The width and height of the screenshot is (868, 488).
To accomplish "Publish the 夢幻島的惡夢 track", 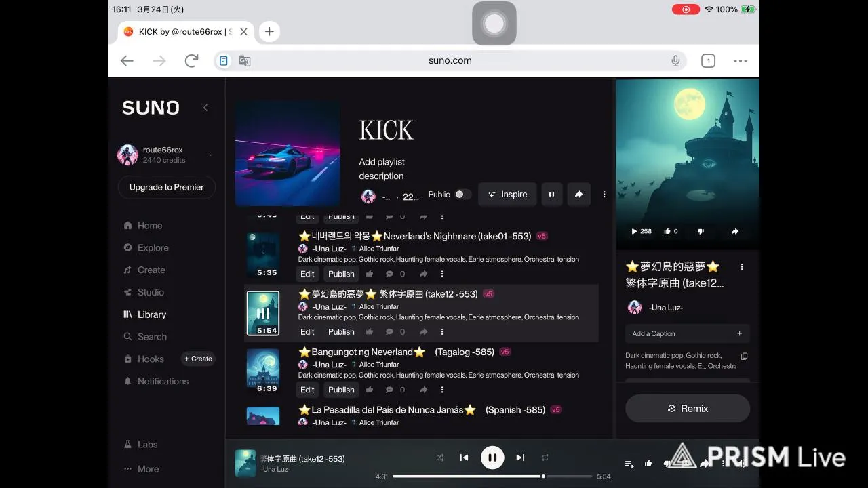I will [341, 332].
